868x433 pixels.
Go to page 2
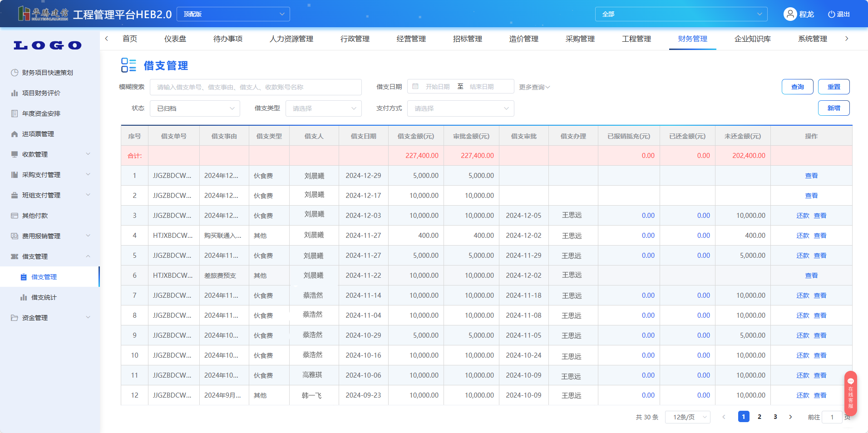coord(759,417)
